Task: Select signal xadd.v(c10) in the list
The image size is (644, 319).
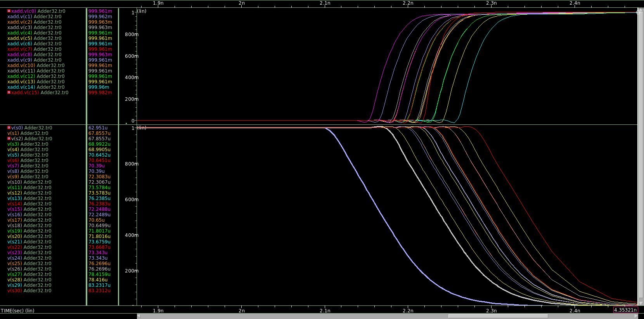Action: 36,66
